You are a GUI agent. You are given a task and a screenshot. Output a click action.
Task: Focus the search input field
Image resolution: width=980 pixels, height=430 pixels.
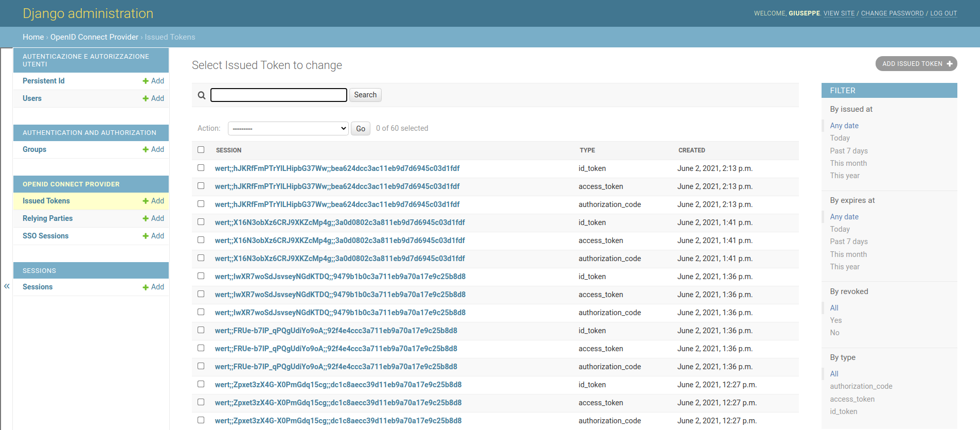(x=279, y=95)
